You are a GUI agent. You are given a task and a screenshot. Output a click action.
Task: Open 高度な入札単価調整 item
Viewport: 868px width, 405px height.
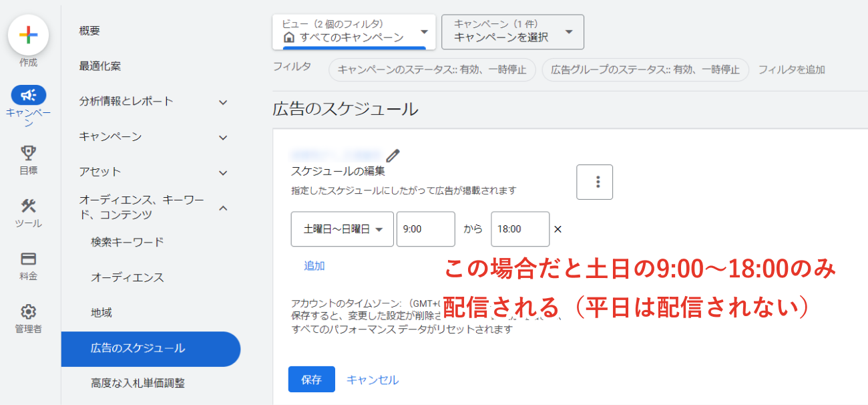coord(138,384)
